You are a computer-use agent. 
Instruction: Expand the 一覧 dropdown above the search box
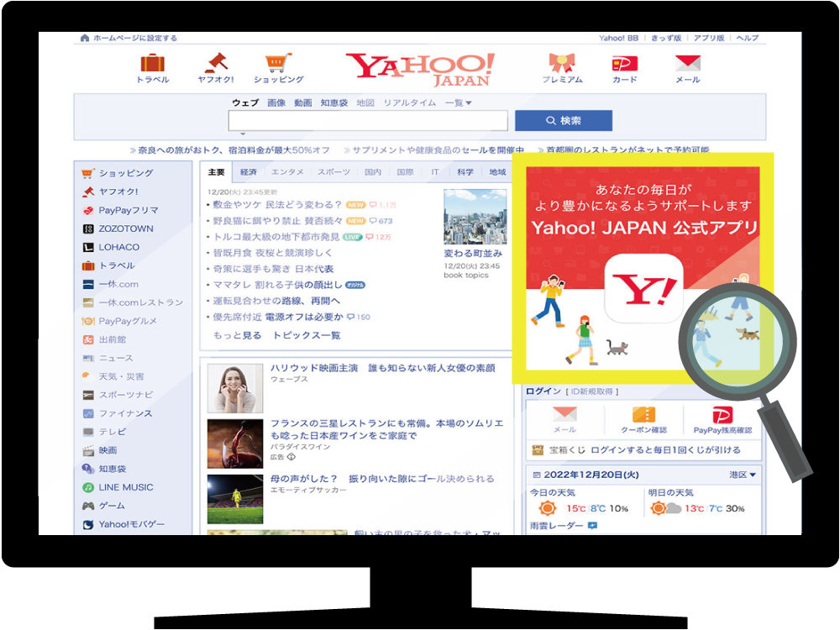pos(459,102)
